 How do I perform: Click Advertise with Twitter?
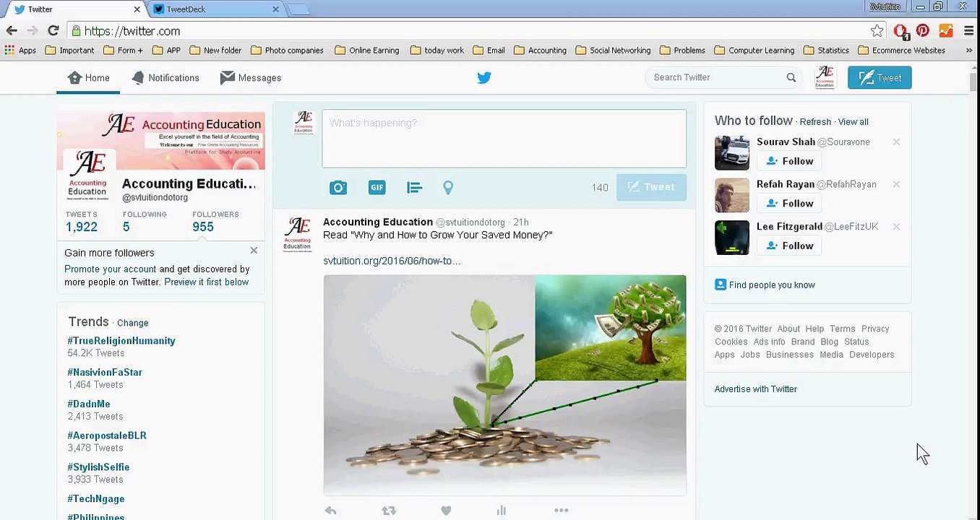click(x=756, y=389)
